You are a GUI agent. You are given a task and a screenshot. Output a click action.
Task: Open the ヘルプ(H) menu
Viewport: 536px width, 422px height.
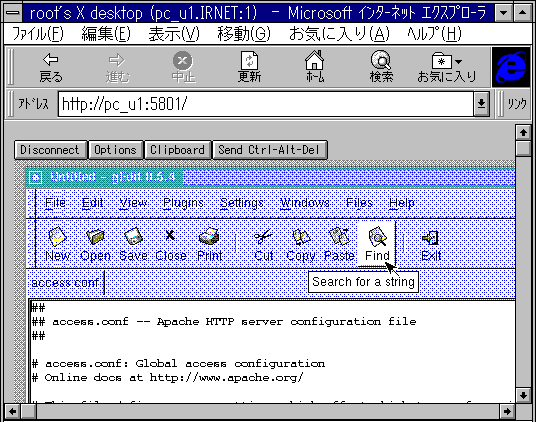[x=434, y=33]
